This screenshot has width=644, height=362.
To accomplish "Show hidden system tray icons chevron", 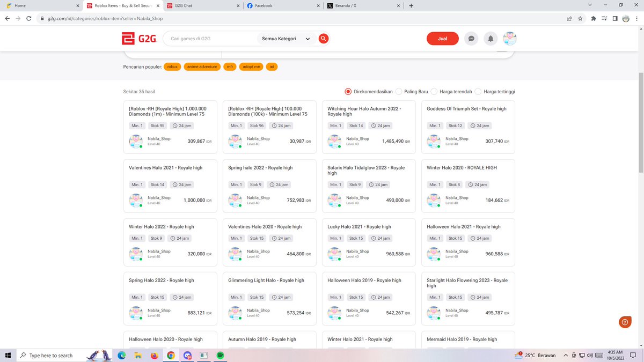I will click(566, 355).
